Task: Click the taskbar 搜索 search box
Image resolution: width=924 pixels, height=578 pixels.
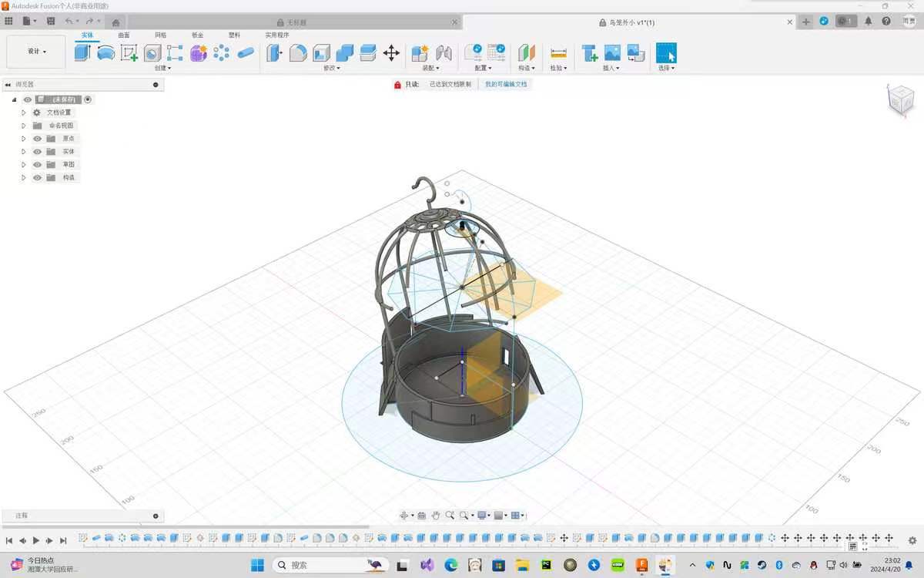Action: click(332, 565)
